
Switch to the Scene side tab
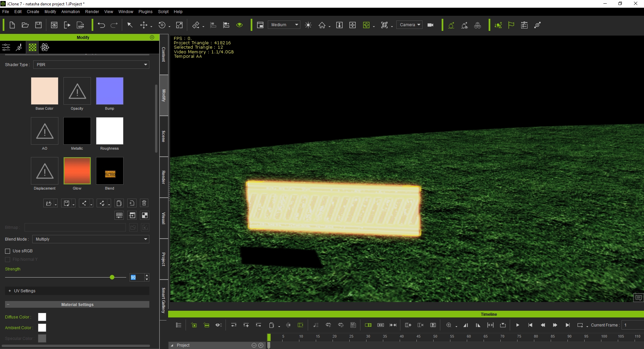[164, 136]
